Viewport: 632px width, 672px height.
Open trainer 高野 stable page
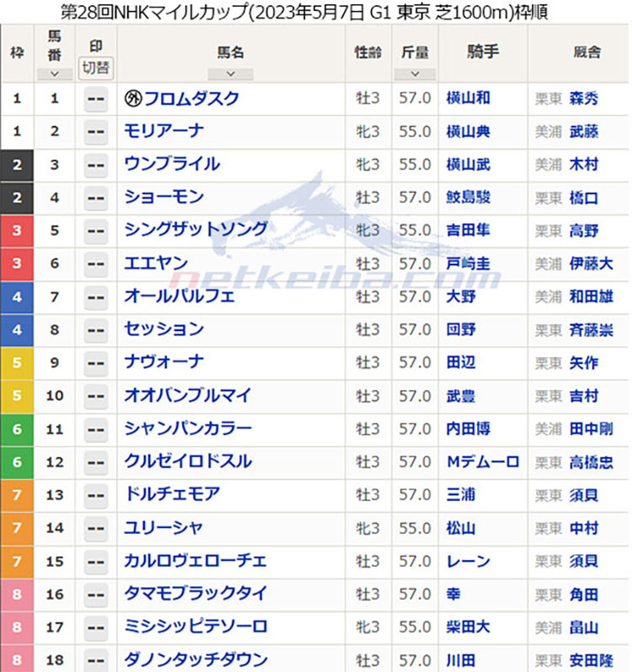(x=584, y=231)
